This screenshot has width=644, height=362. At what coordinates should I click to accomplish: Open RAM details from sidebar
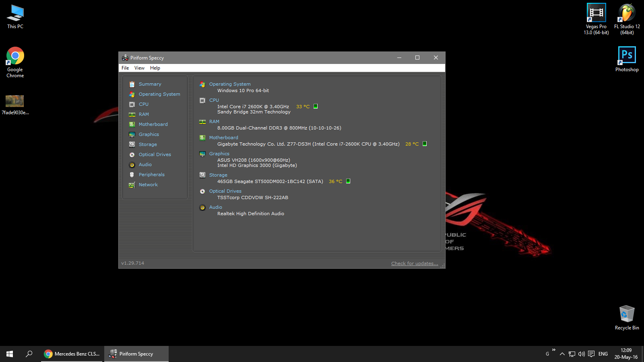pyautogui.click(x=144, y=114)
